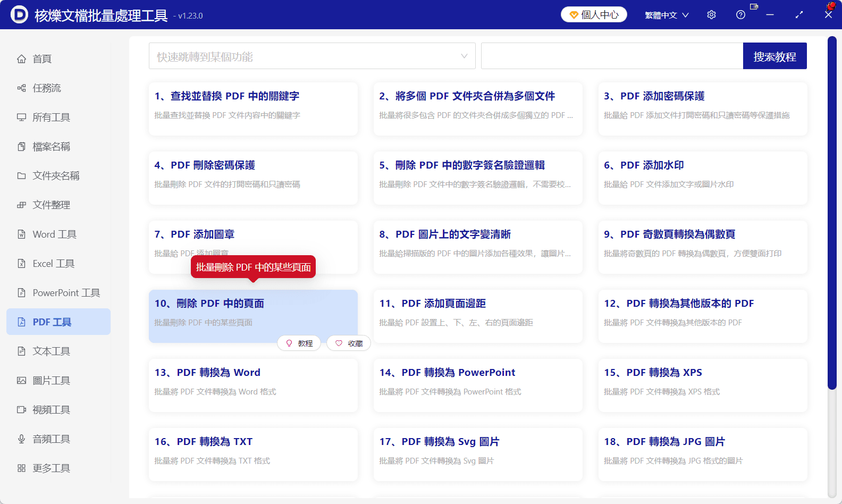Open card 17 PDF 轉換為 Svg 圖片

478,455
